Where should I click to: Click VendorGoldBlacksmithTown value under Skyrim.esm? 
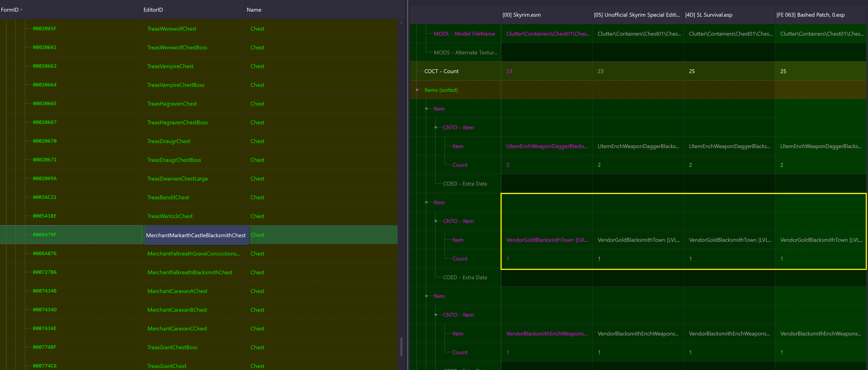(548, 240)
